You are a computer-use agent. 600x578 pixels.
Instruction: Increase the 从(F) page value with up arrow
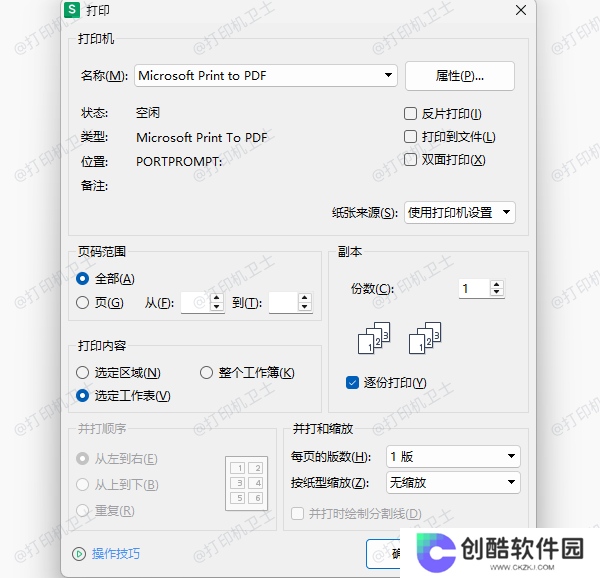point(217,298)
